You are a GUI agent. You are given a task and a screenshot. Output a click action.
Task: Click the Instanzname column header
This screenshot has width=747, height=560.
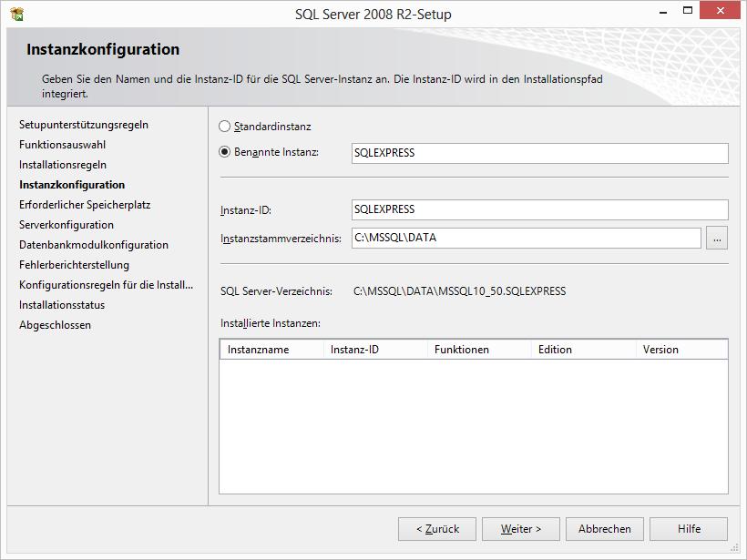(271, 350)
